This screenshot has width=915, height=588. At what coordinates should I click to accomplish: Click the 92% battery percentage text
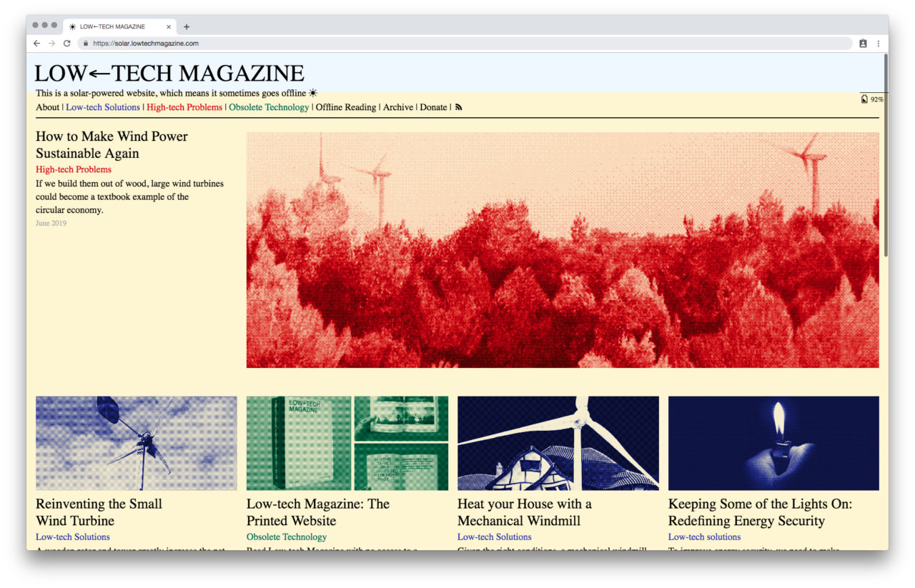pos(876,99)
